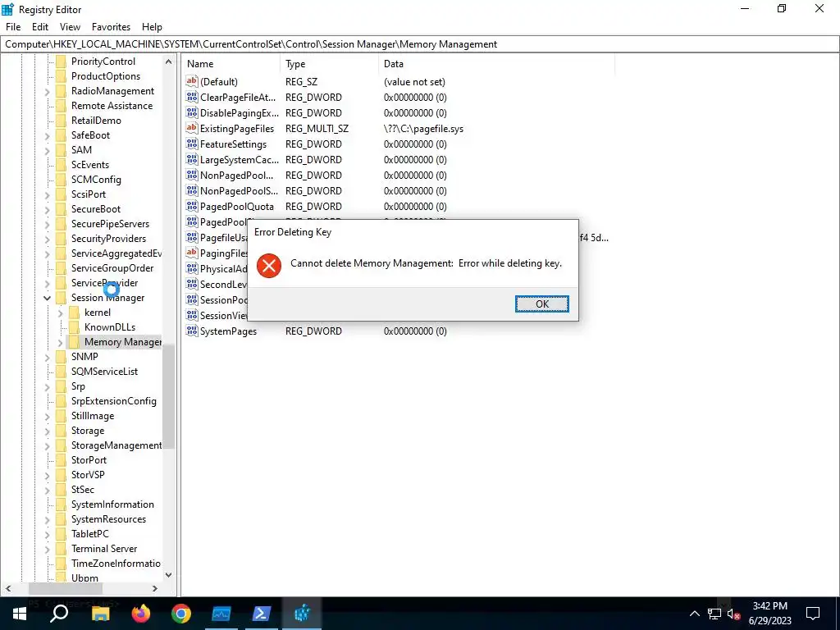The width and height of the screenshot is (840, 630).
Task: Select the PriorityControl folder icon
Action: coord(61,62)
